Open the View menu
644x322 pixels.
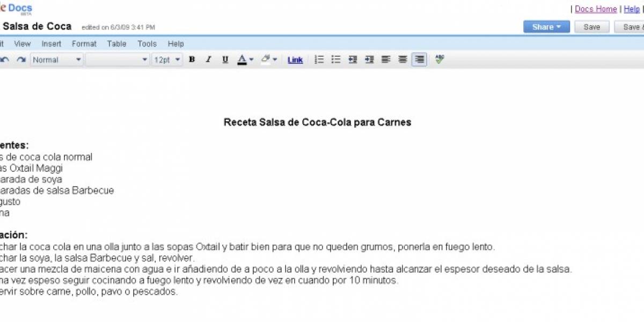(x=23, y=44)
